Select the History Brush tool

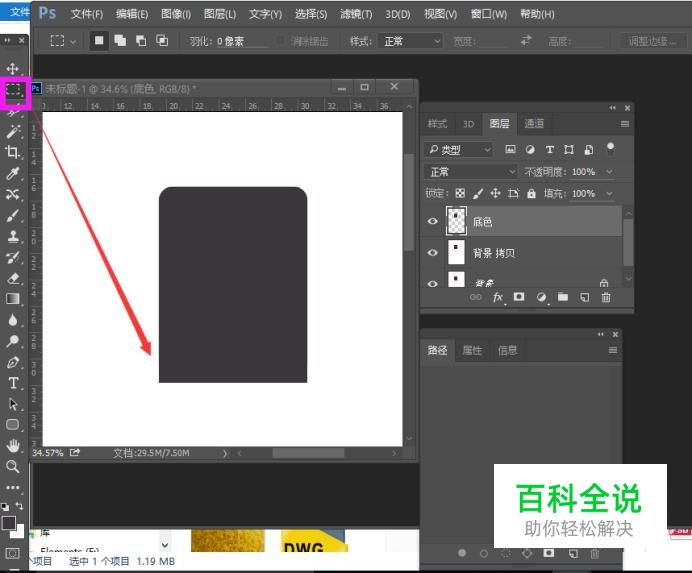pos(12,257)
